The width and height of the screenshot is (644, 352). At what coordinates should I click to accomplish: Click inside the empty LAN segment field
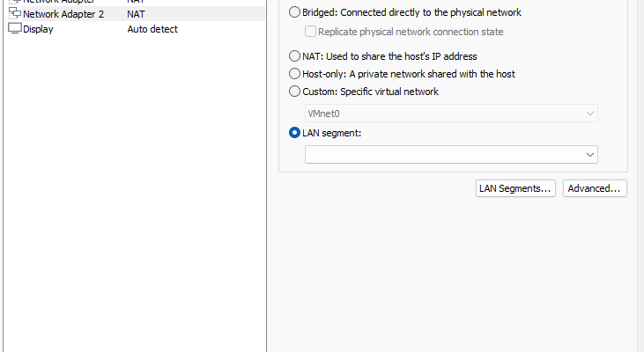pos(440,155)
